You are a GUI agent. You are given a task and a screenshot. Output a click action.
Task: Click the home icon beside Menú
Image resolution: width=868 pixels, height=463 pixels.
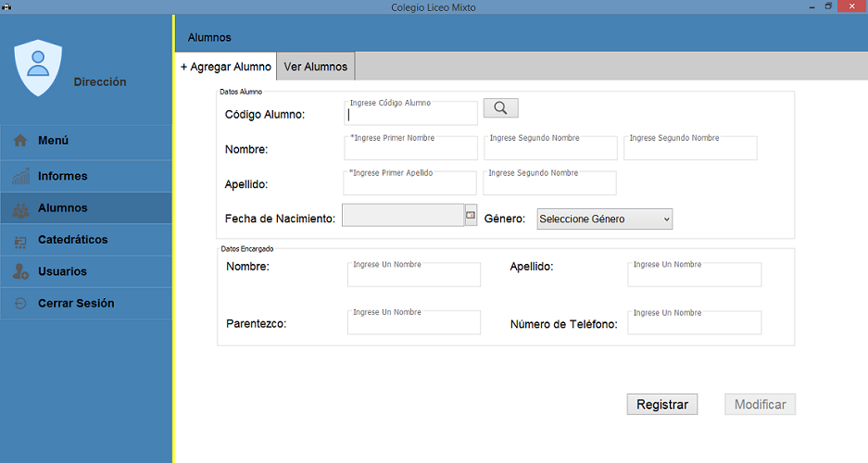point(20,141)
